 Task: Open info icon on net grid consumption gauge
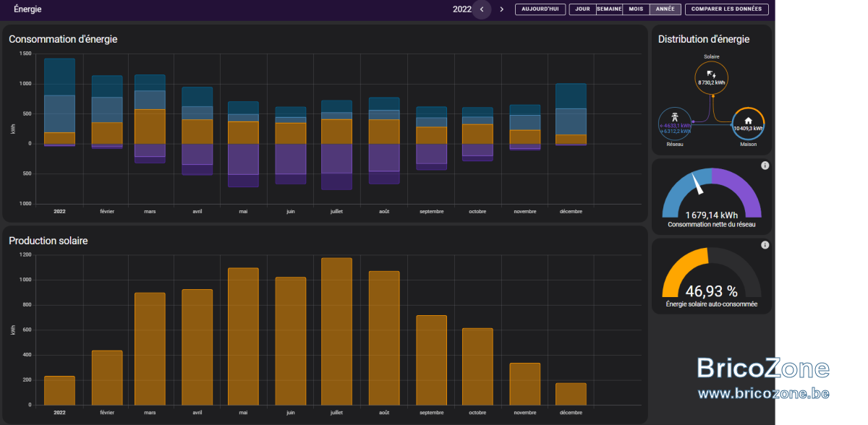click(765, 166)
